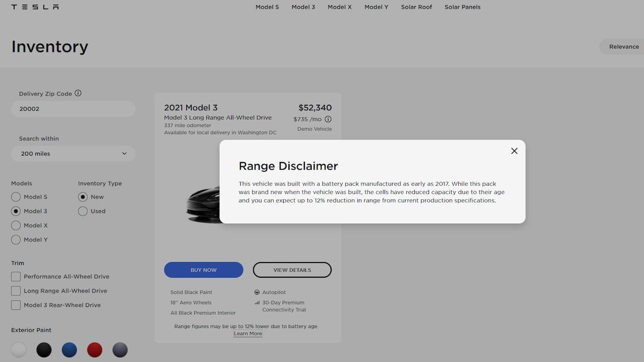Click the 337 mile odometer text
The height and width of the screenshot is (362, 644).
[x=188, y=125]
